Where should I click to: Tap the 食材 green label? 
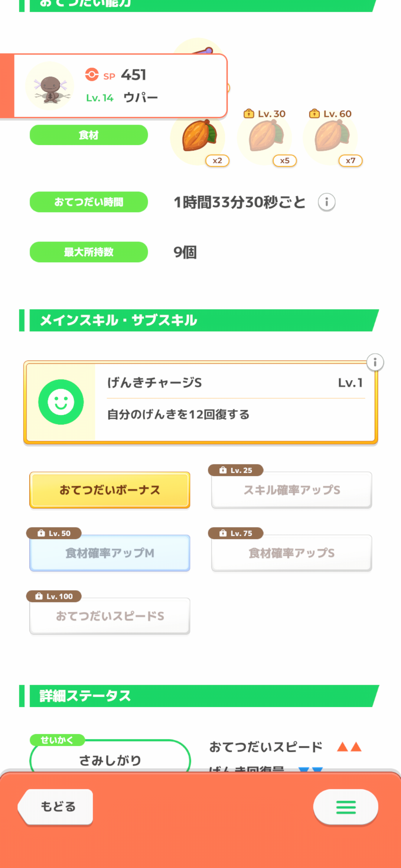click(x=89, y=135)
